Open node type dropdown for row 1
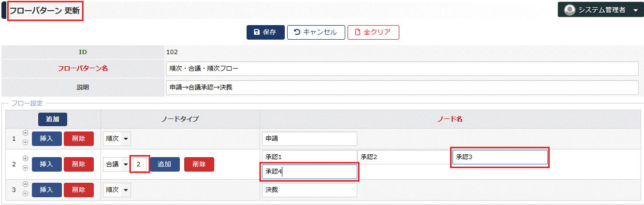The height and width of the screenshot is (205, 644). coord(117,139)
